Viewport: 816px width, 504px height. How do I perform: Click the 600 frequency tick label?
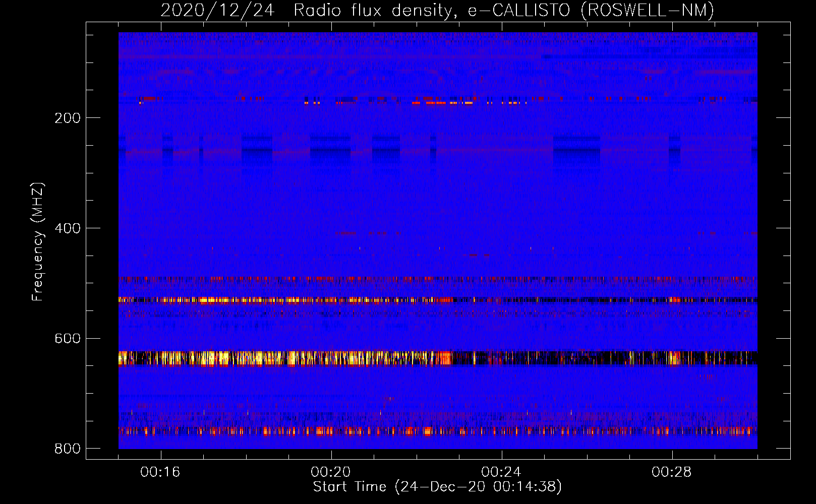coord(68,338)
